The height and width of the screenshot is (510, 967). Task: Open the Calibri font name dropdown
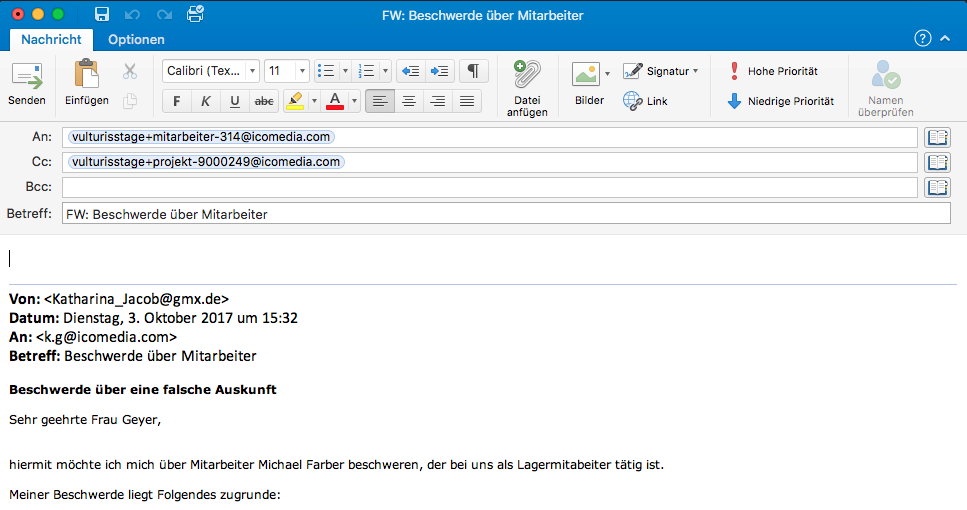251,71
